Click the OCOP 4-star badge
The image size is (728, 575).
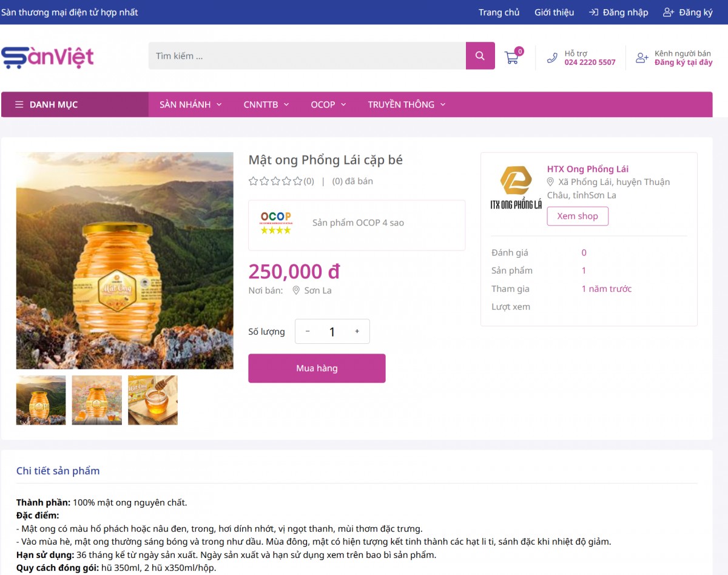point(276,223)
